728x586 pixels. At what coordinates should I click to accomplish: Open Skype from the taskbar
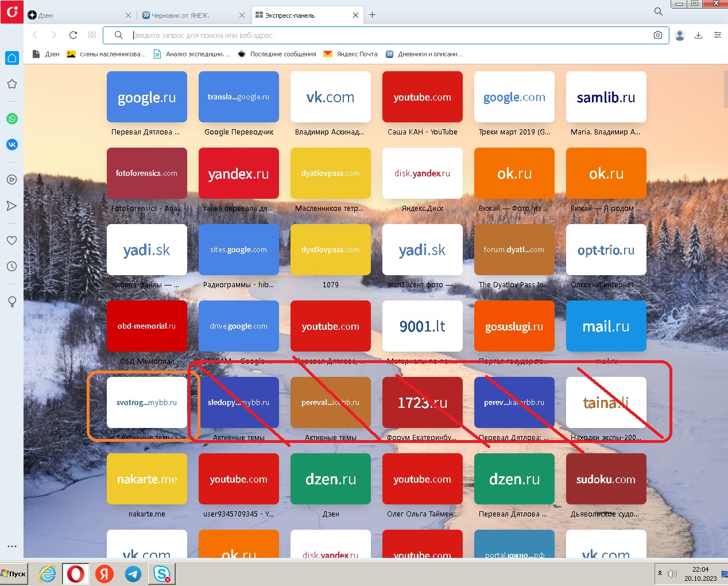[x=162, y=573]
